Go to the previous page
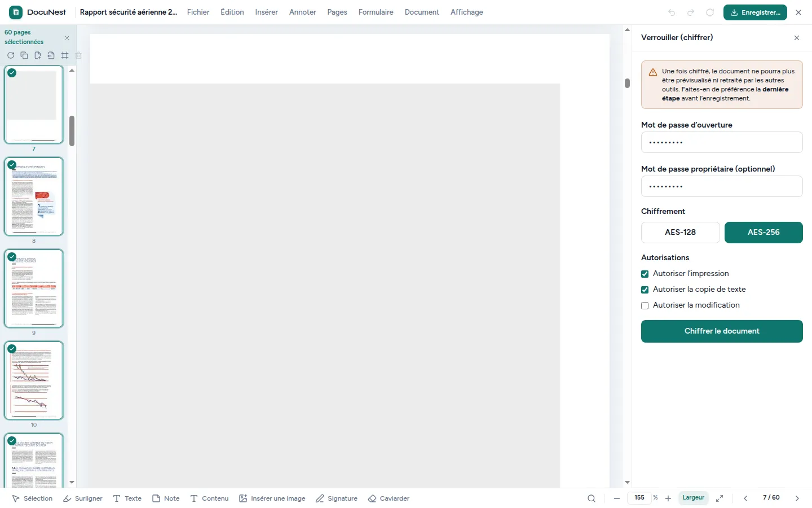The image size is (812, 508). point(745,498)
